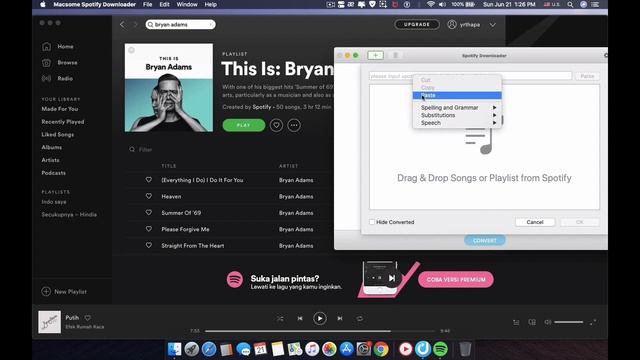Skip to the next track

click(x=340, y=318)
